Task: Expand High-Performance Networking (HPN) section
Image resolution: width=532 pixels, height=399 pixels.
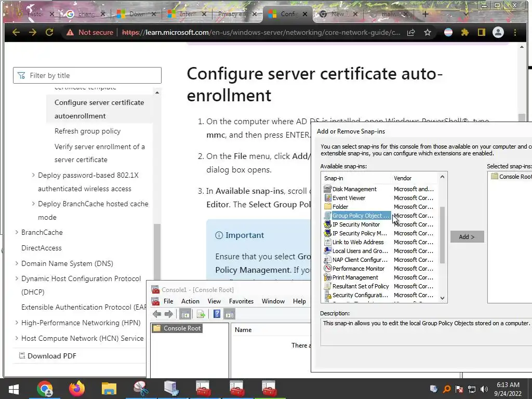Action: [x=17, y=323]
